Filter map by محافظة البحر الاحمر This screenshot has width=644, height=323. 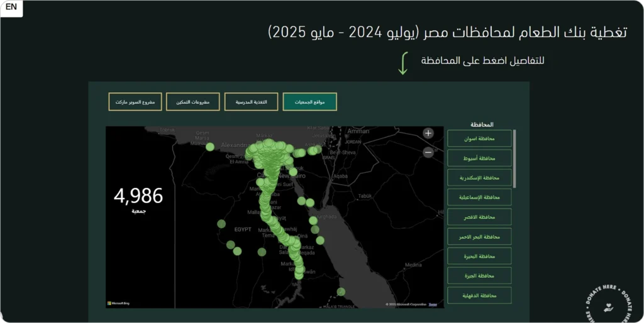coord(479,236)
